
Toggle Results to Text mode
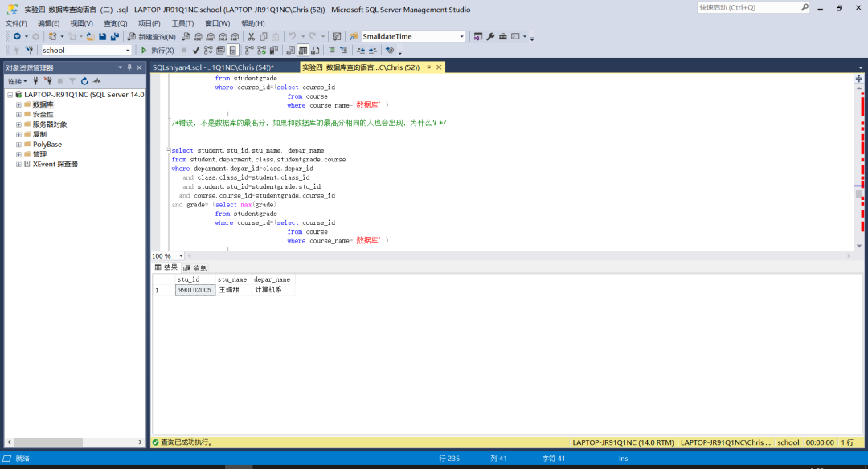coord(291,51)
